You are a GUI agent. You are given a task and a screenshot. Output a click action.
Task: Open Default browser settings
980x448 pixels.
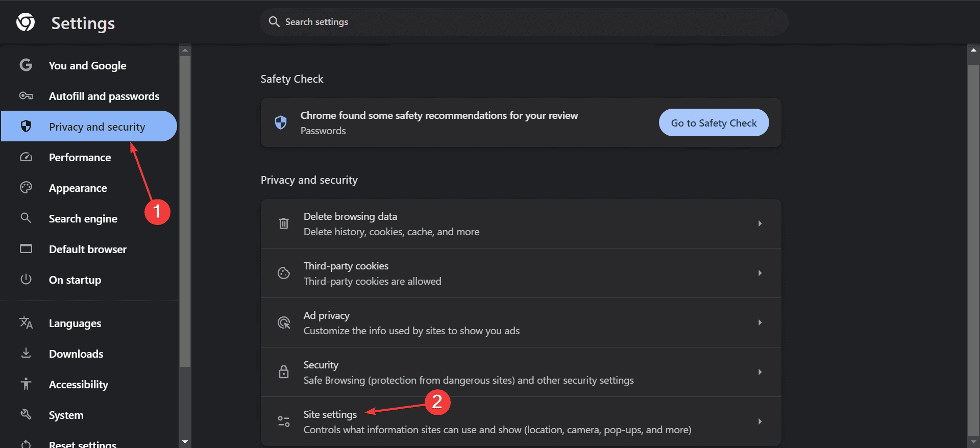[x=89, y=249]
